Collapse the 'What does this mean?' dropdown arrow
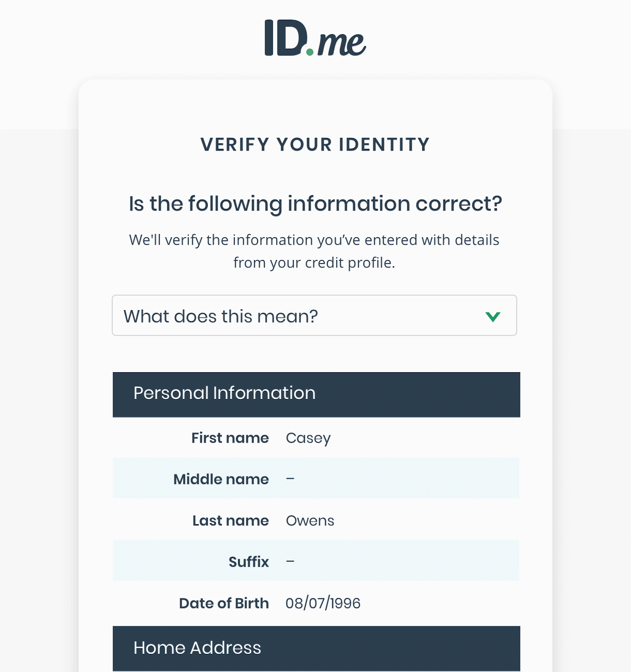Screen dimensions: 631x672 (492, 316)
